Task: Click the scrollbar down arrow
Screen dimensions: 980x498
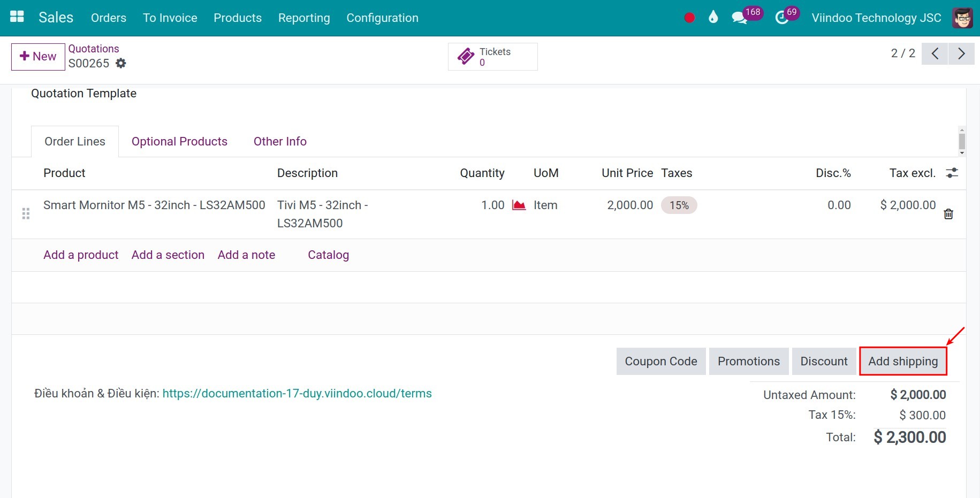Action: (x=962, y=153)
